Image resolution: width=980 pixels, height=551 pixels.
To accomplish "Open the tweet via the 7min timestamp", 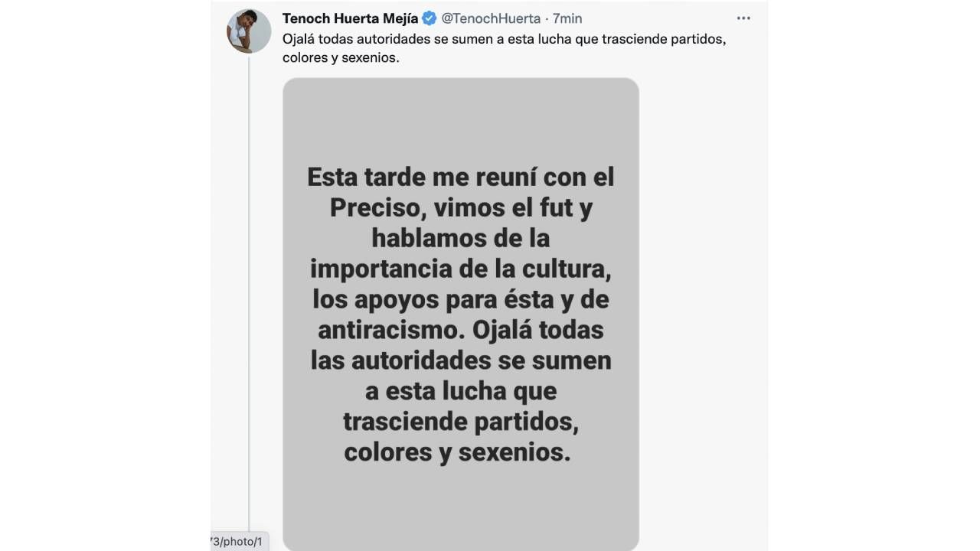I will (568, 18).
